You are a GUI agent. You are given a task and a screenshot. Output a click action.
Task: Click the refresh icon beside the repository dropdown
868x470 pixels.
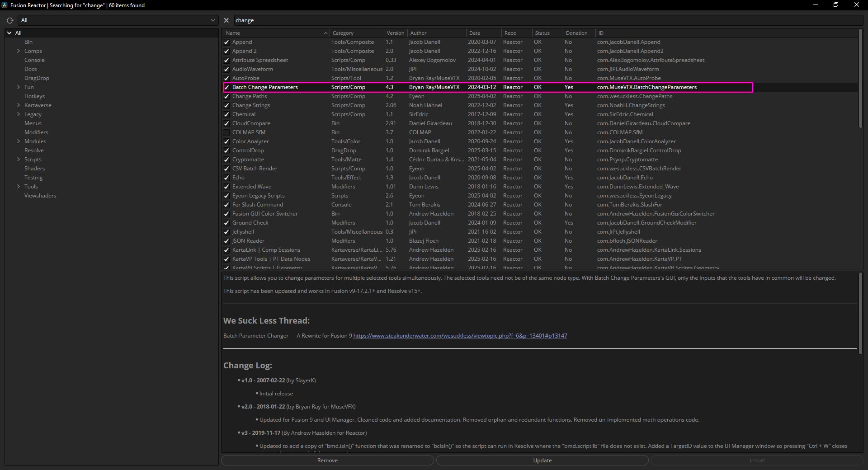pos(10,20)
